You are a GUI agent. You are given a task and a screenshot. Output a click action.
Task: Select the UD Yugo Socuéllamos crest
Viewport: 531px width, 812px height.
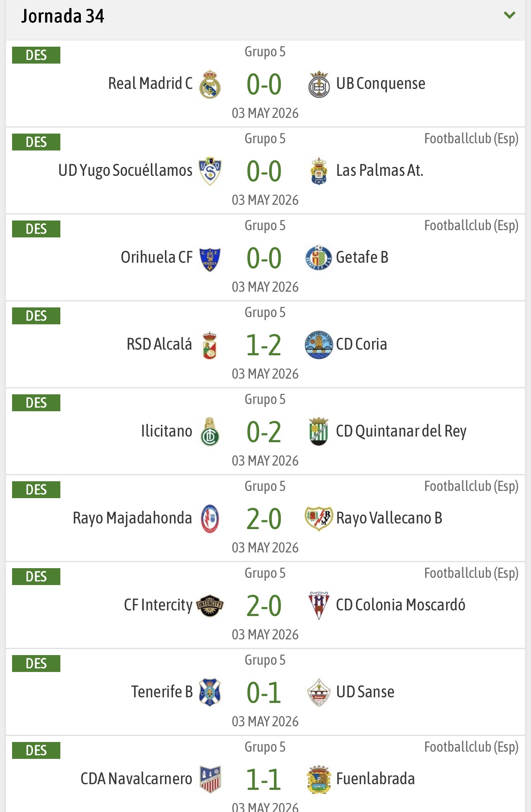[x=210, y=171]
